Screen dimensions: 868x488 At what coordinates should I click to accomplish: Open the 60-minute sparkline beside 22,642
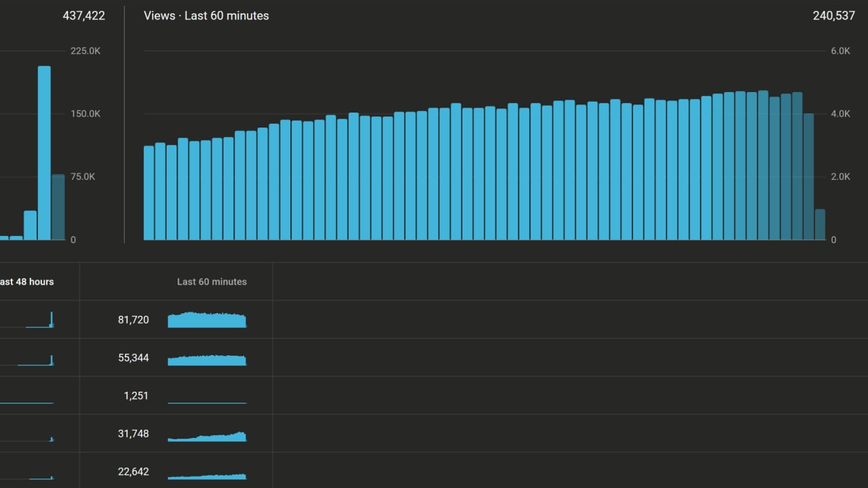(x=207, y=476)
